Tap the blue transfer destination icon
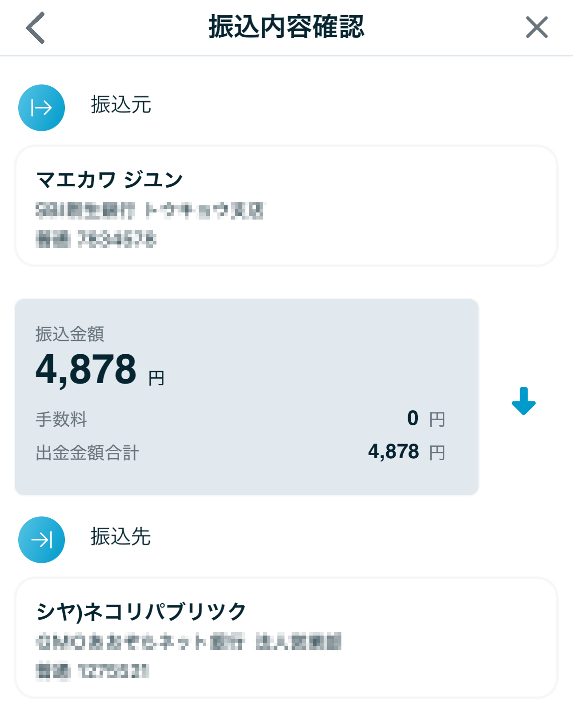The width and height of the screenshot is (573, 728). 41,540
